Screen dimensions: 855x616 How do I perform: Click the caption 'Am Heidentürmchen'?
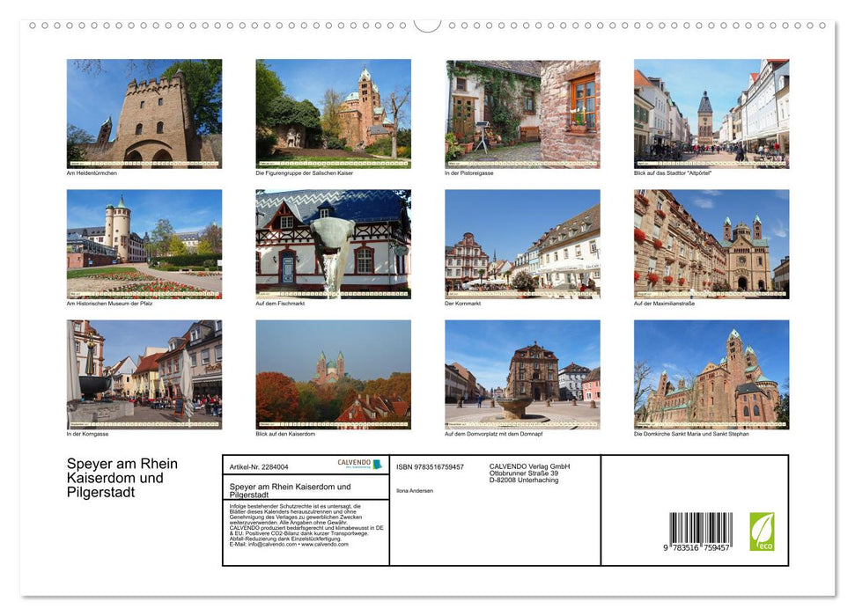pos(92,172)
